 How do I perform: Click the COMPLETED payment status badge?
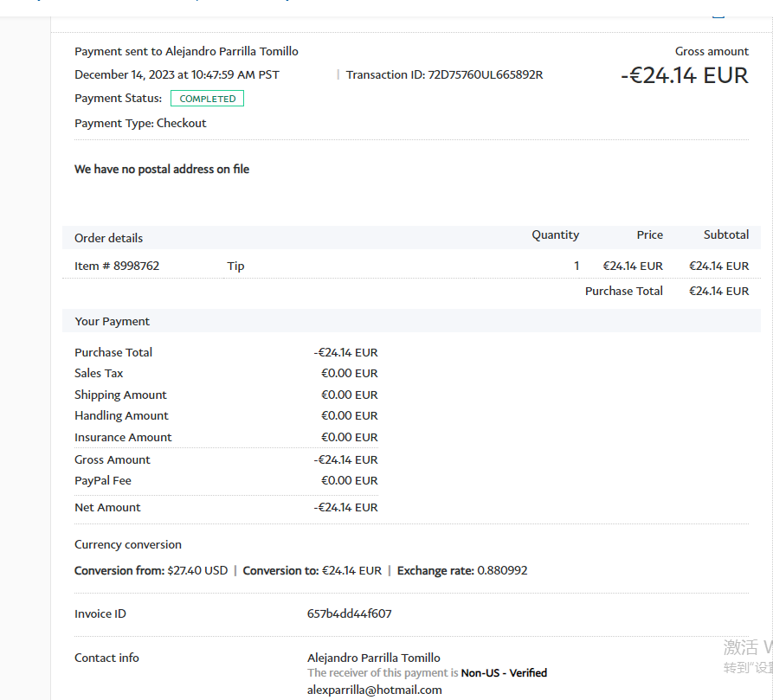pos(207,99)
